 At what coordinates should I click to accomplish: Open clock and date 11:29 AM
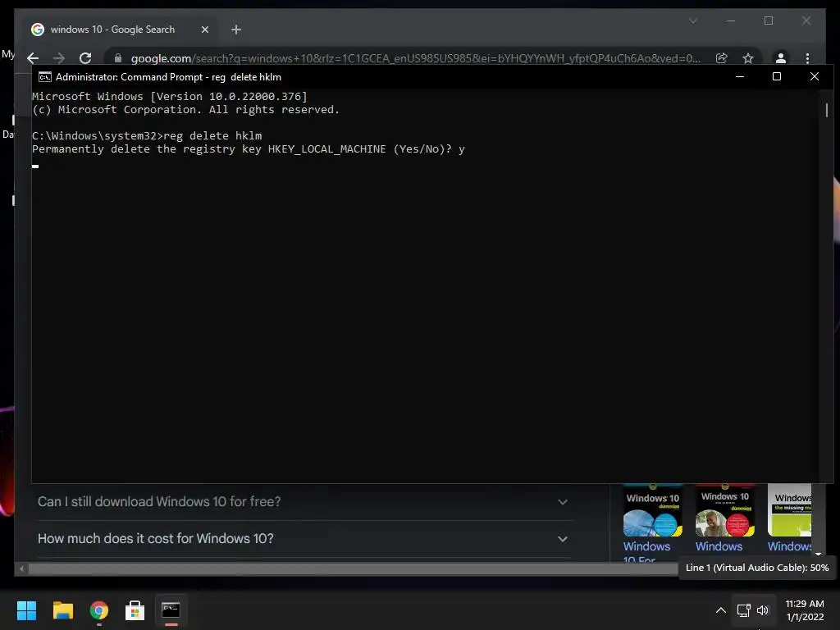(x=805, y=610)
